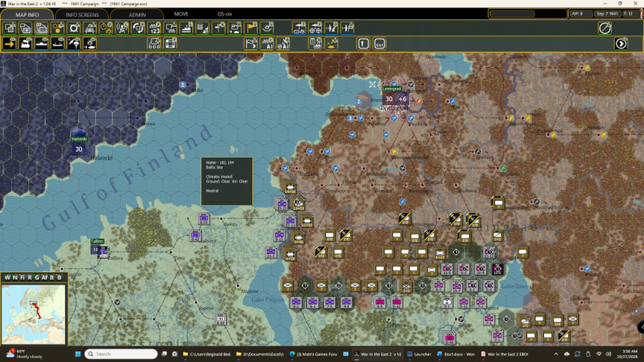This screenshot has height=362, width=644.
Task: Click the rotating arrows square icon
Action: 139,28
